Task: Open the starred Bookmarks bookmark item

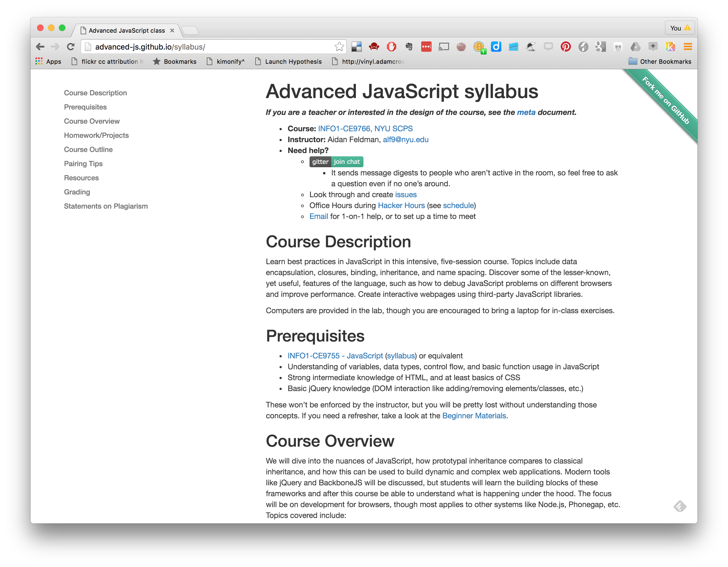Action: 175,61
